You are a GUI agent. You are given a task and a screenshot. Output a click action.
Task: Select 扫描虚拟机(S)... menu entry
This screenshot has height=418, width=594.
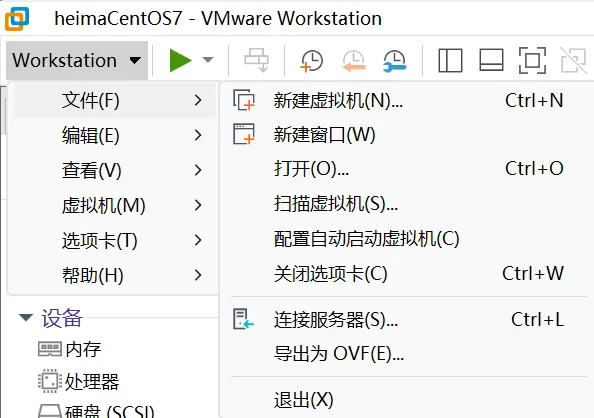(407, 204)
